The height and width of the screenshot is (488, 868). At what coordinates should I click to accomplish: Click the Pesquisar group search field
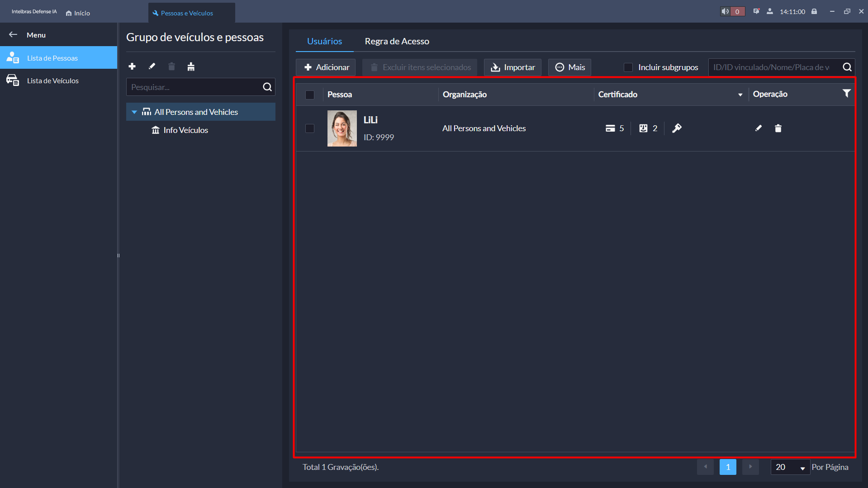tap(194, 87)
